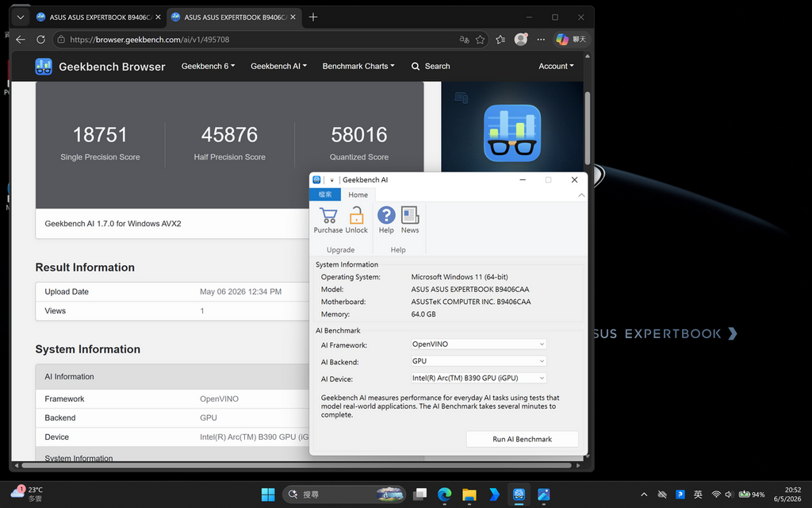Click the input language 英 indicator
Screen dimensions: 812x508
698,495
